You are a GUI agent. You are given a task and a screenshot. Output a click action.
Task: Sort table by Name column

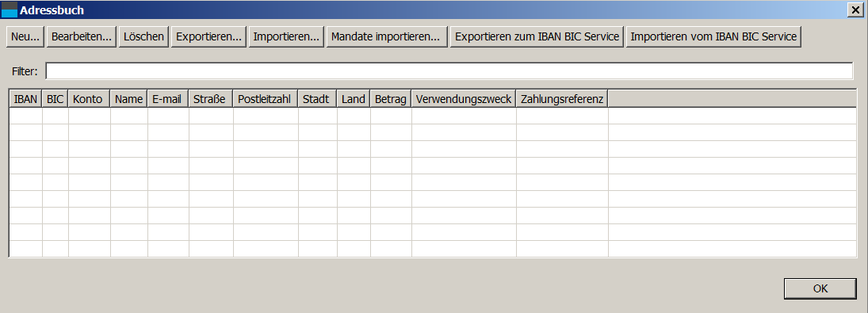(129, 99)
